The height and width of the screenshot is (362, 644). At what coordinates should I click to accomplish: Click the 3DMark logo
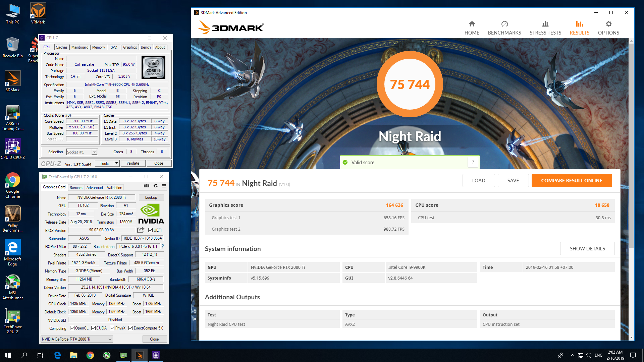coord(230,27)
